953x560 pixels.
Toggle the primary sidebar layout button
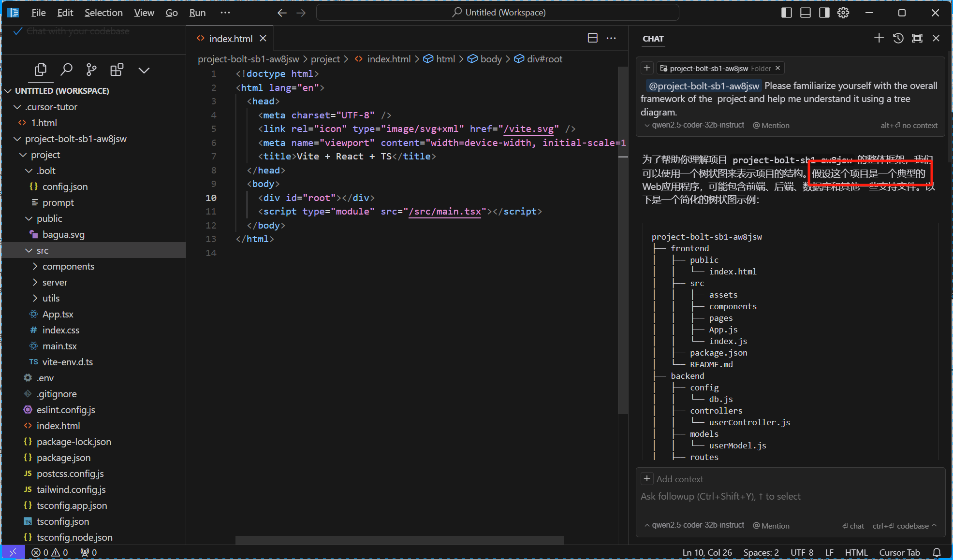tap(787, 13)
